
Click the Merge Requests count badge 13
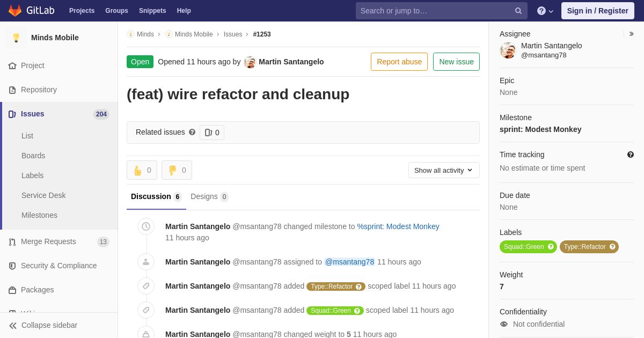(103, 241)
